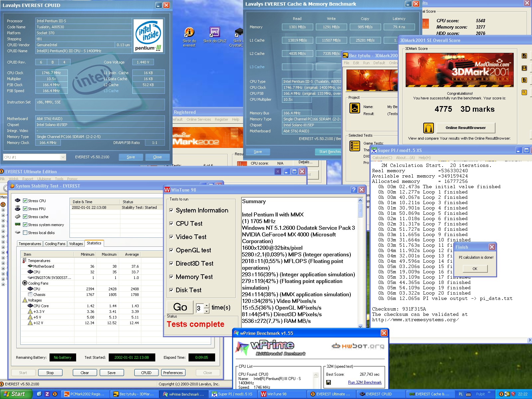The image size is (532, 399).
Task: Click the thermometer icon in the Temperatures row
Action: pos(25,261)
